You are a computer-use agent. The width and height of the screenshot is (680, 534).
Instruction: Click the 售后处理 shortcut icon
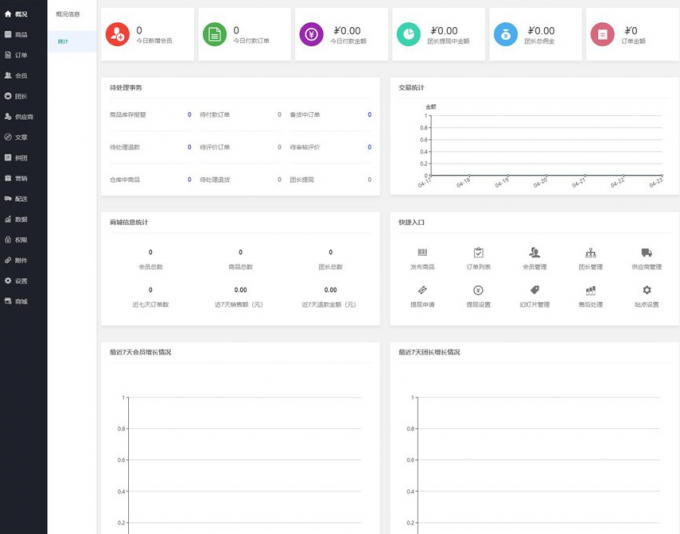coord(591,289)
